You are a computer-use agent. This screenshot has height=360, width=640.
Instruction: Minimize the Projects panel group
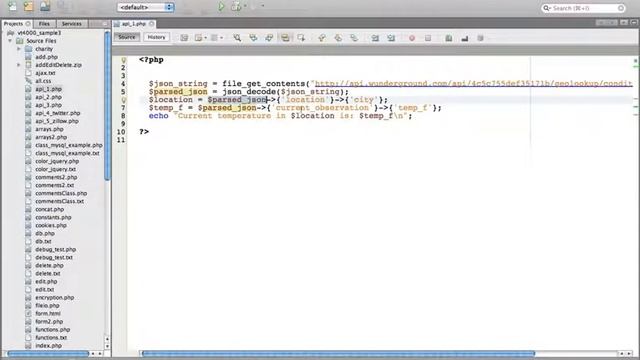104,24
